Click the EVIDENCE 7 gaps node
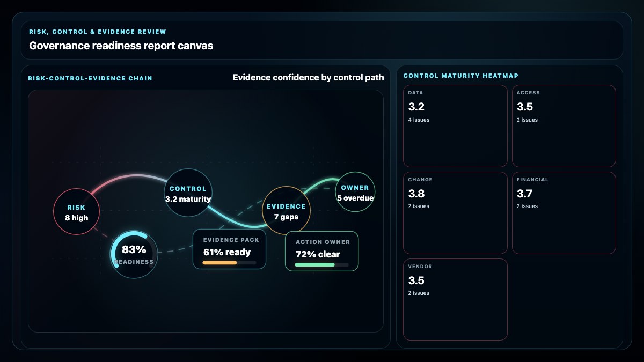The width and height of the screenshot is (644, 362). [x=286, y=211]
